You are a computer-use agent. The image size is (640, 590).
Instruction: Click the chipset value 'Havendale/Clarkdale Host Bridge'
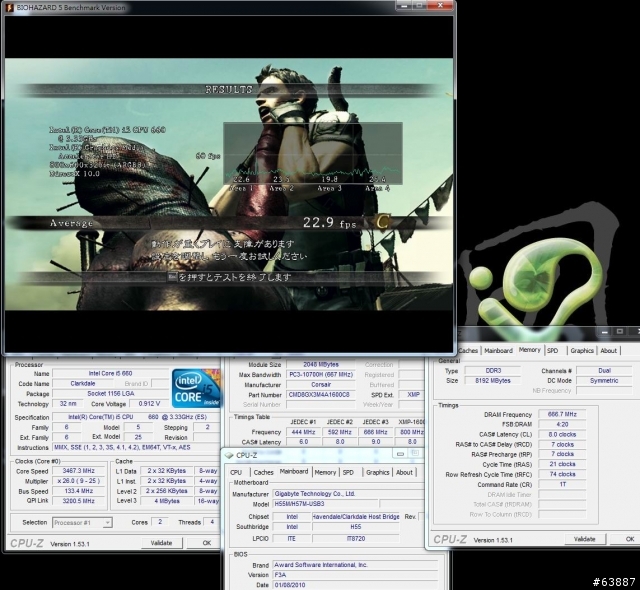[356, 517]
